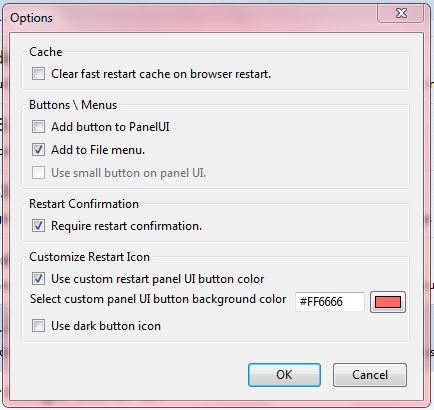Click the Buttons \ Menus group heading
This screenshot has height=410, width=434.
pyautogui.click(x=73, y=105)
